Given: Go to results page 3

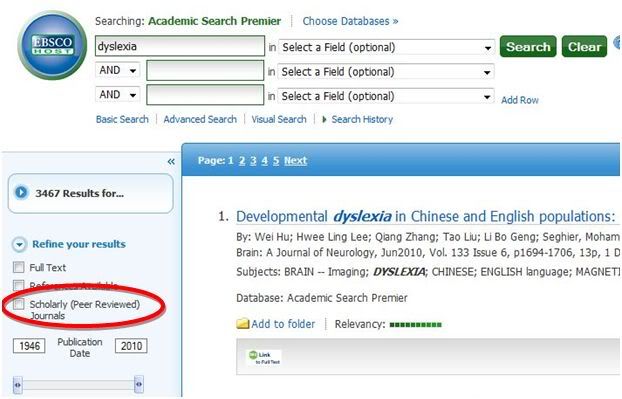Looking at the screenshot, I should (x=253, y=161).
